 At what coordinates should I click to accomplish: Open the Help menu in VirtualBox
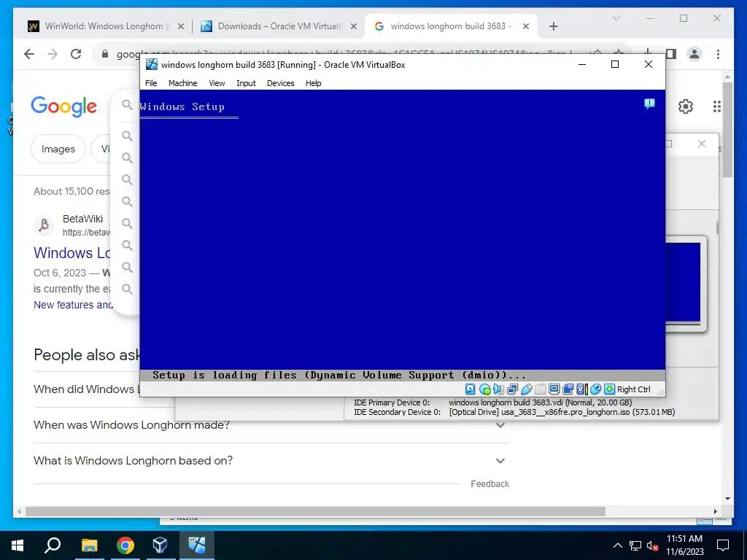(314, 83)
